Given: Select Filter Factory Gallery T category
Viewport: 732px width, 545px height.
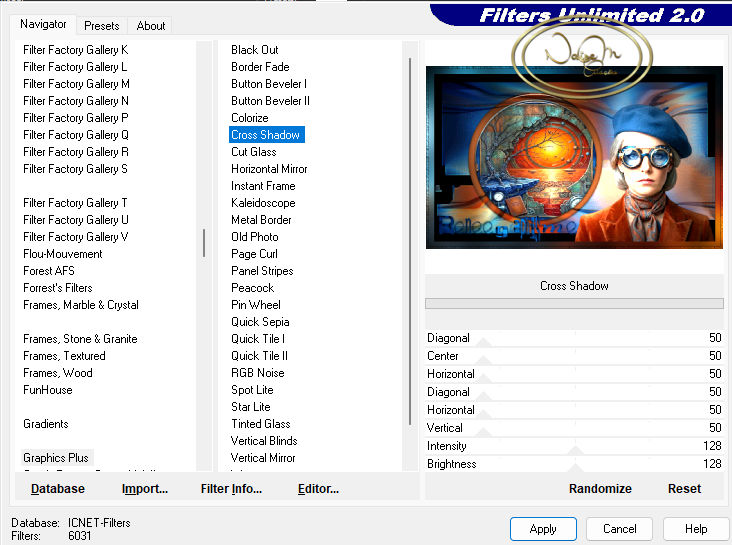Looking at the screenshot, I should coord(75,203).
